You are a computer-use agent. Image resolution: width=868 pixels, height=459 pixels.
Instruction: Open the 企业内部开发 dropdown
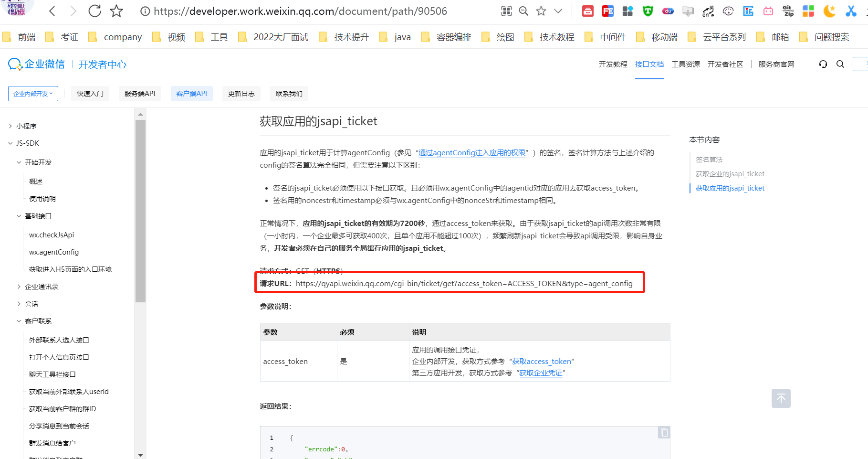click(x=32, y=93)
